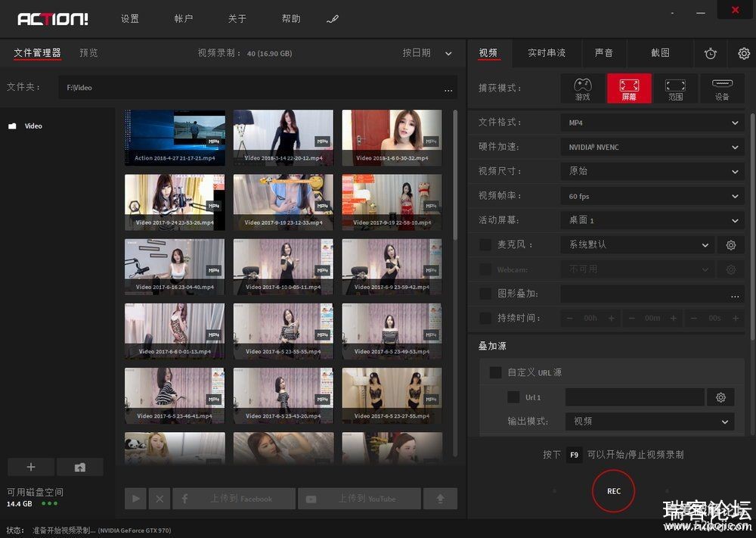Viewport: 756px width, 538px height.
Task: Switch to the 声音 tab
Action: [x=603, y=53]
